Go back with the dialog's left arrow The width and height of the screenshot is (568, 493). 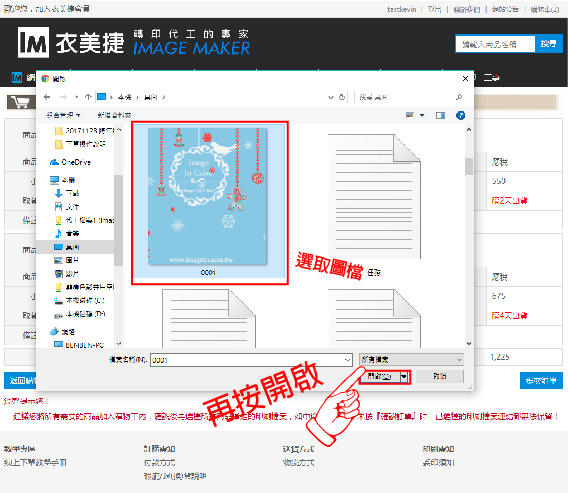pyautogui.click(x=47, y=97)
